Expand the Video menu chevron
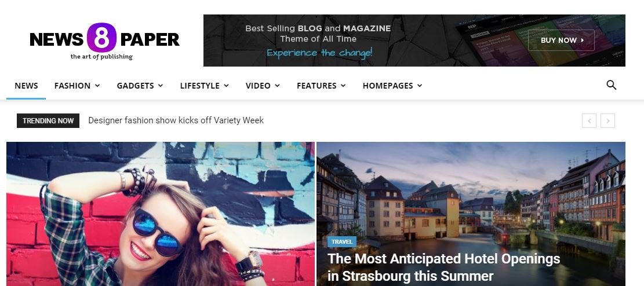The height and width of the screenshot is (286, 644). coord(277,85)
